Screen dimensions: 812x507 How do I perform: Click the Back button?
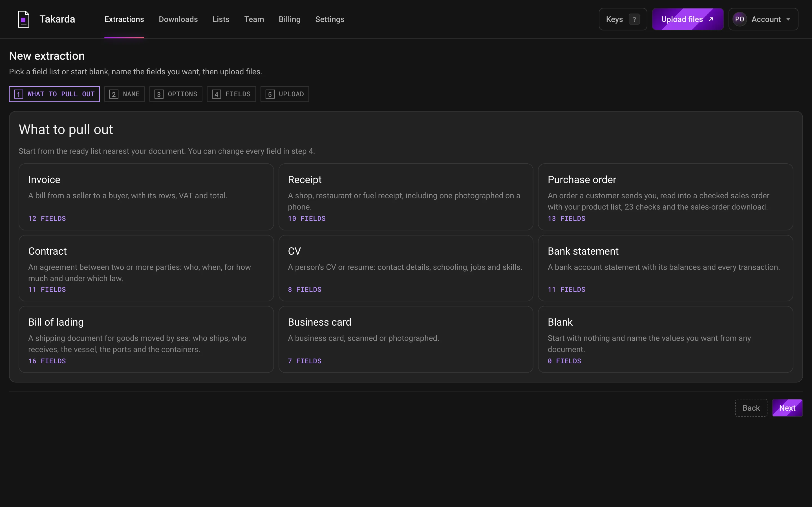click(751, 408)
